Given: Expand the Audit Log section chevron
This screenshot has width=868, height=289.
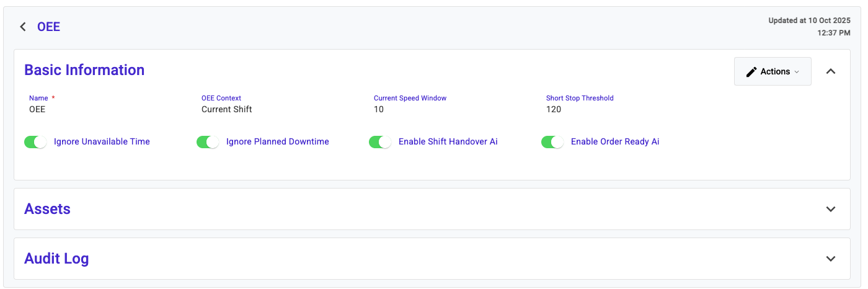Looking at the screenshot, I should click(x=831, y=259).
